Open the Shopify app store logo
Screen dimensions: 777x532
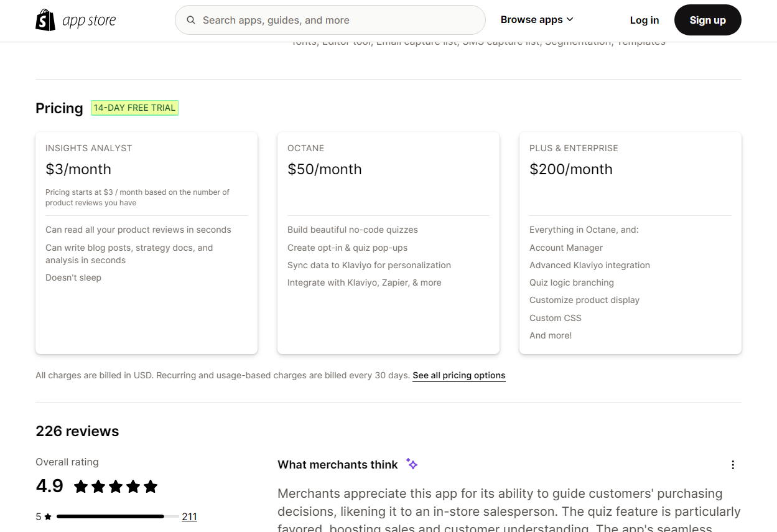(x=76, y=20)
